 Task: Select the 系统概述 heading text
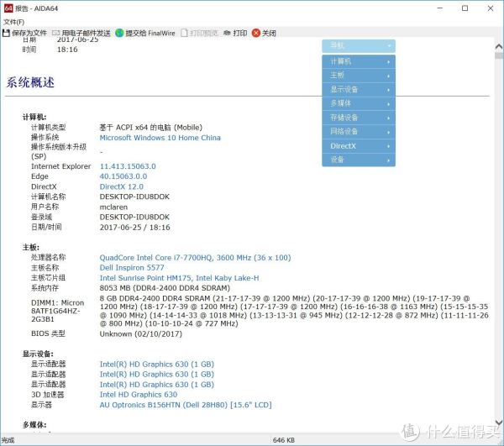click(30, 82)
